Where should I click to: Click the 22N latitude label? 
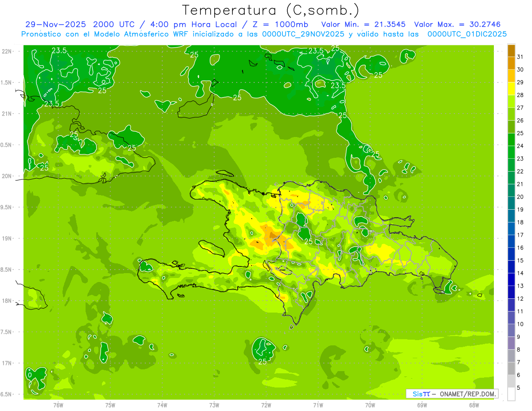click(x=7, y=51)
